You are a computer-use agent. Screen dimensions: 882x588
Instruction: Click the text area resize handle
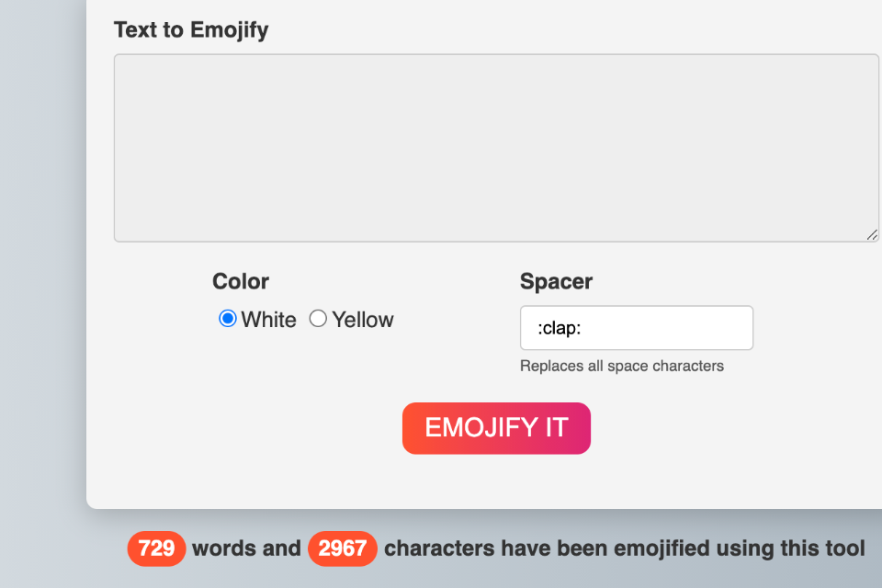click(x=872, y=235)
